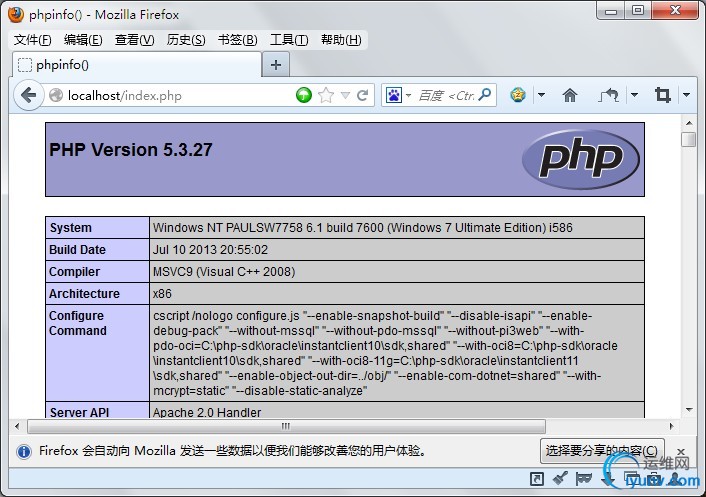This screenshot has width=706, height=497.
Task: Bookmark this page with the star icon
Action: click(x=326, y=95)
